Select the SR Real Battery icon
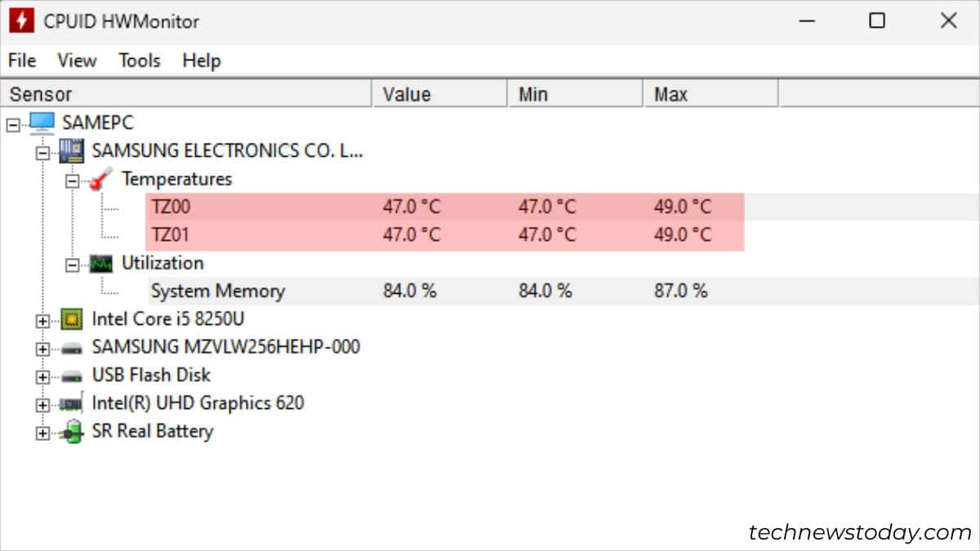This screenshot has height=551, width=980. tap(71, 431)
